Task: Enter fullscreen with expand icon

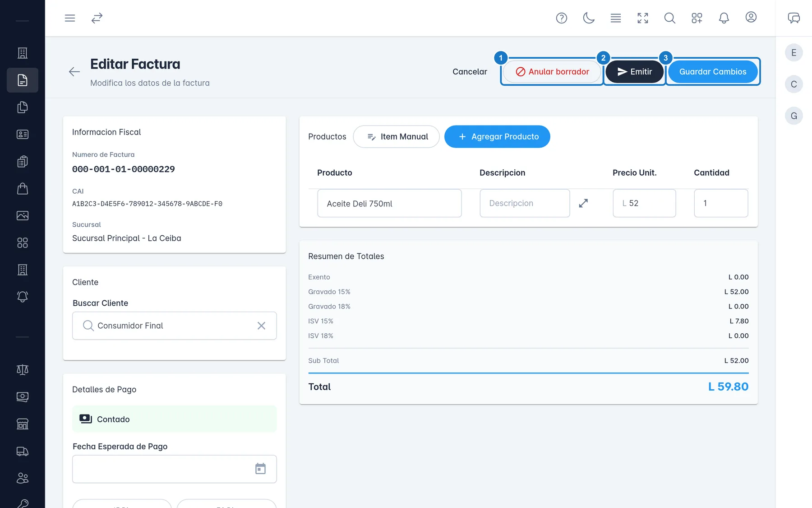Action: [x=643, y=18]
